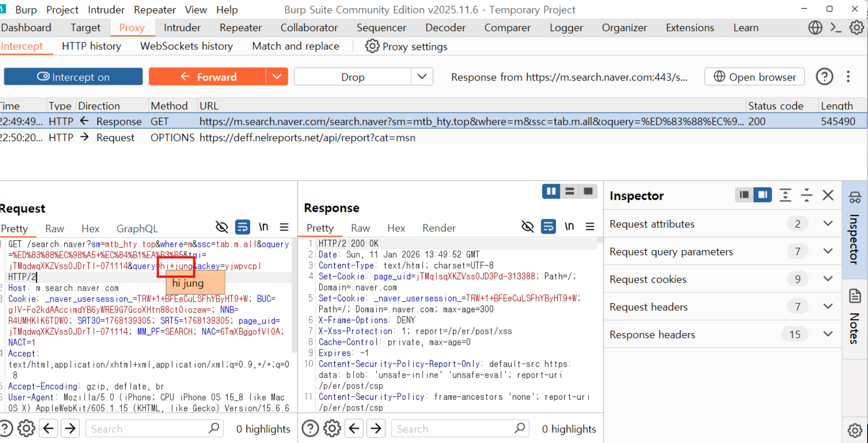Switch Response view to Render tab

tap(439, 228)
